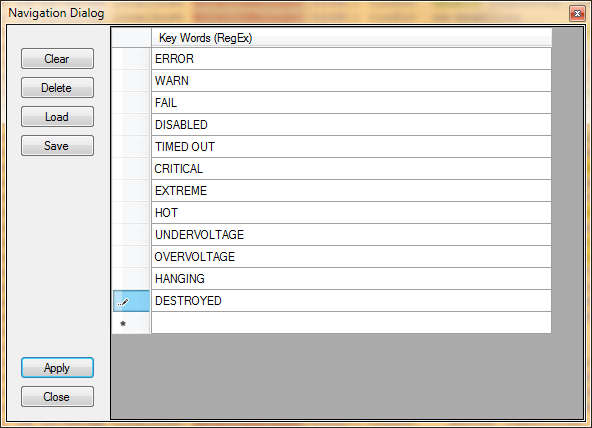Apply the keyword filters
Image resolution: width=592 pixels, height=428 pixels.
coord(57,368)
